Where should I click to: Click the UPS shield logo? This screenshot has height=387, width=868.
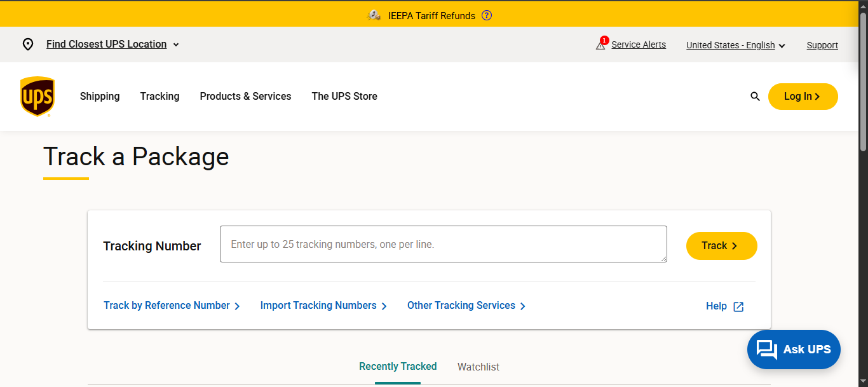[x=37, y=97]
